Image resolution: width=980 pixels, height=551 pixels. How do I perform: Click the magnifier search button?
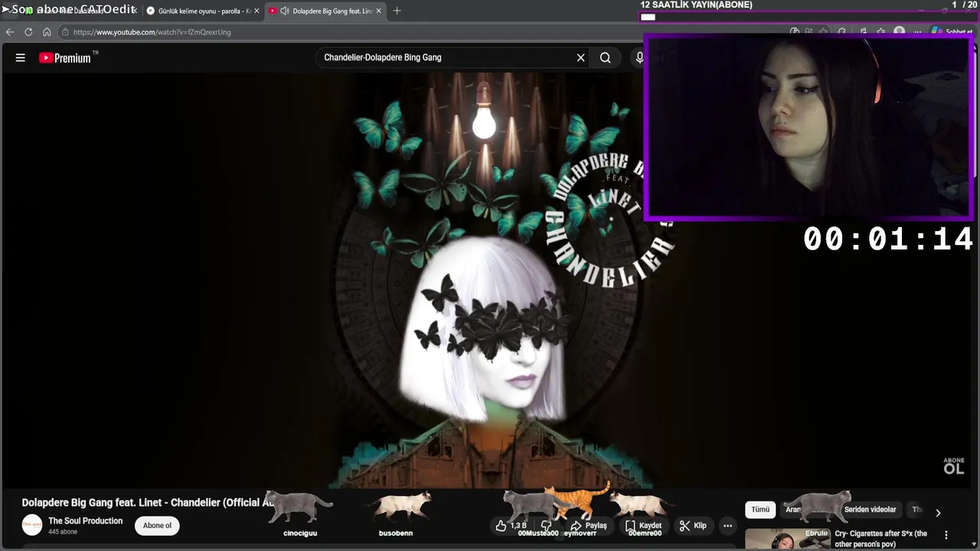point(606,57)
